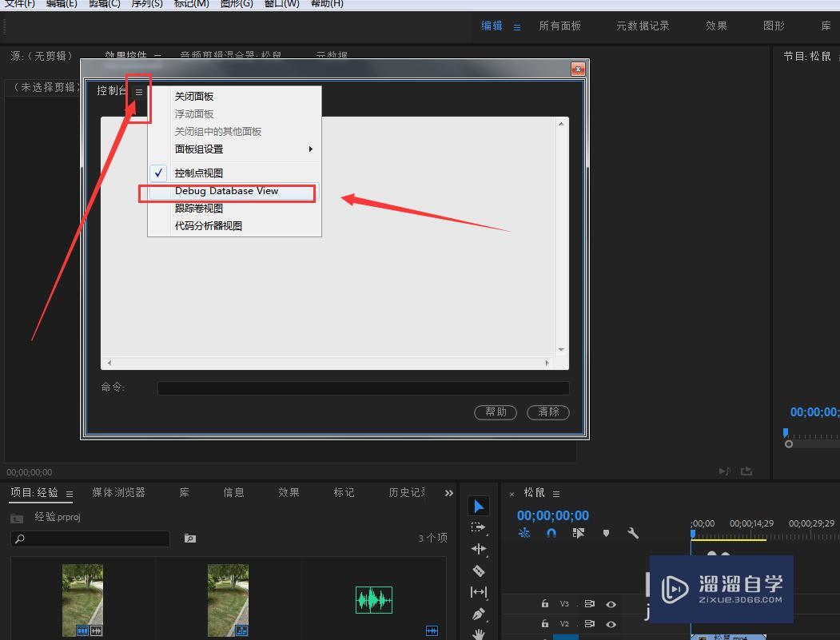The width and height of the screenshot is (840, 640).
Task: Toggle nest sequence insert mode
Action: pyautogui.click(x=524, y=533)
